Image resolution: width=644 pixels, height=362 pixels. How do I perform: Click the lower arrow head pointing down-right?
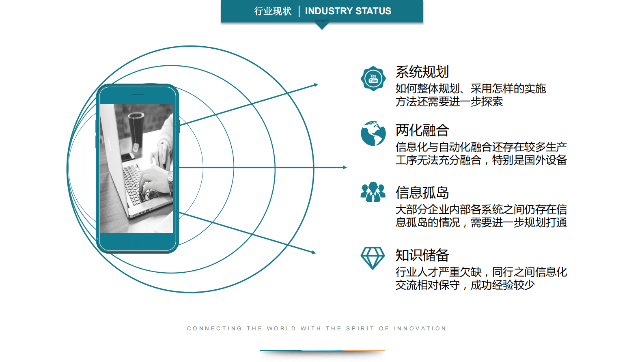(x=313, y=252)
